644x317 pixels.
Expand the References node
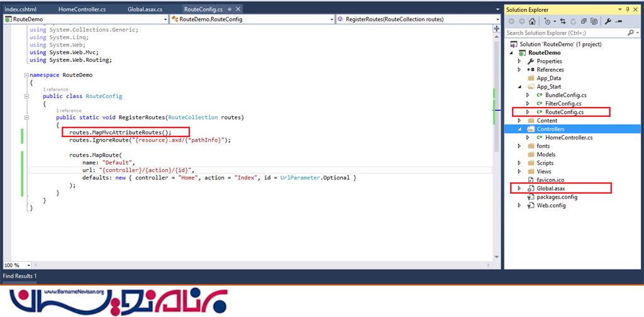[519, 69]
